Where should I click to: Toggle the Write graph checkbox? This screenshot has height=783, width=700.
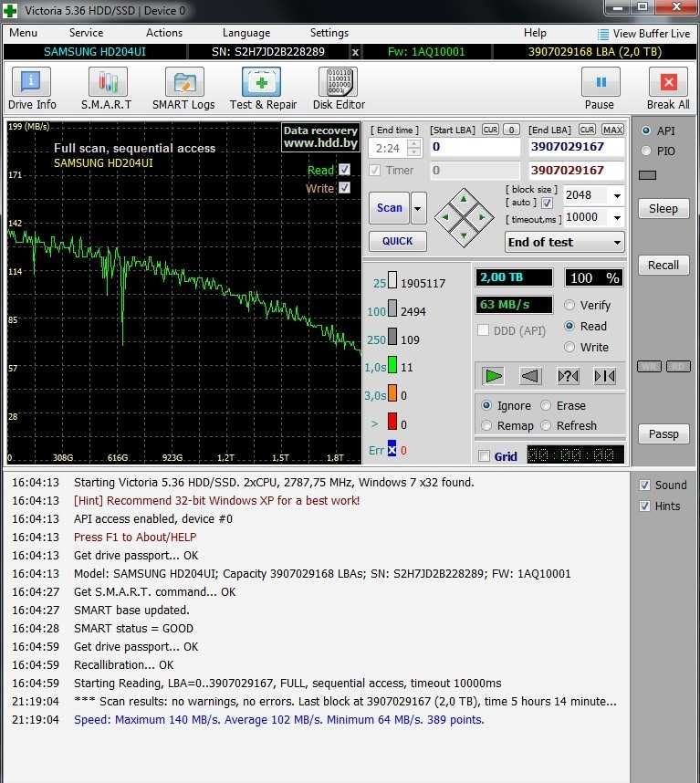344,188
